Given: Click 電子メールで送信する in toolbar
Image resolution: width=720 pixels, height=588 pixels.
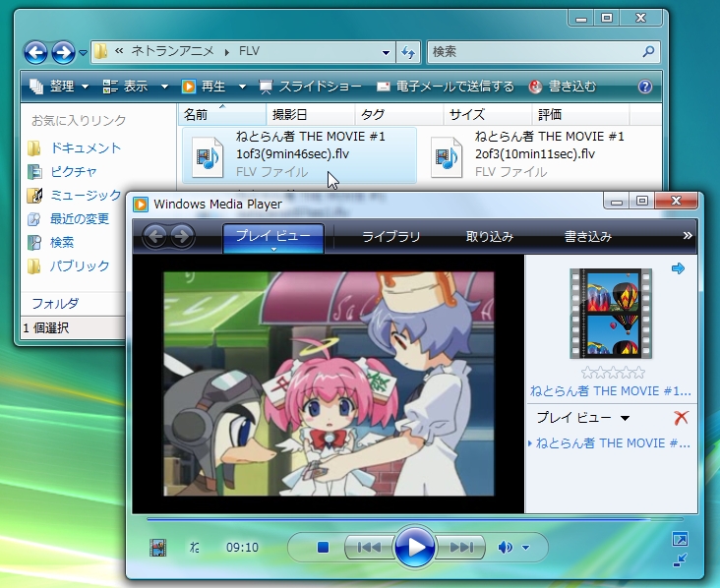Looking at the screenshot, I should (x=445, y=87).
